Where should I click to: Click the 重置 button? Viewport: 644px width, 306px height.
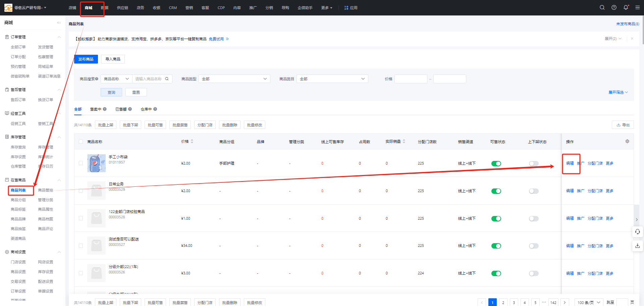(136, 92)
